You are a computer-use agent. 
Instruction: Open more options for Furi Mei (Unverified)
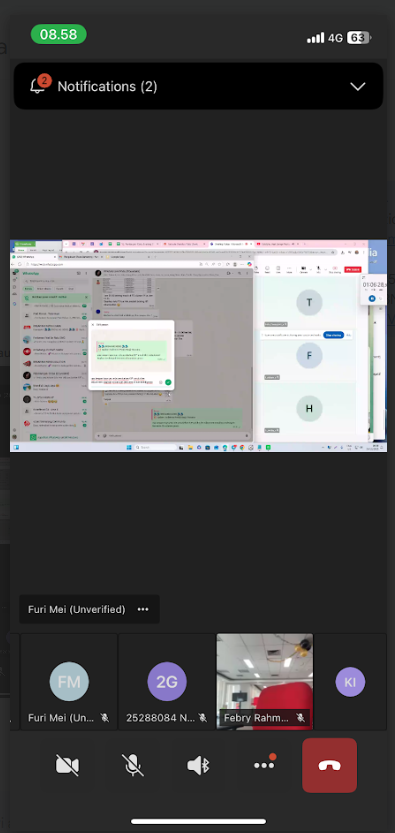click(x=143, y=609)
